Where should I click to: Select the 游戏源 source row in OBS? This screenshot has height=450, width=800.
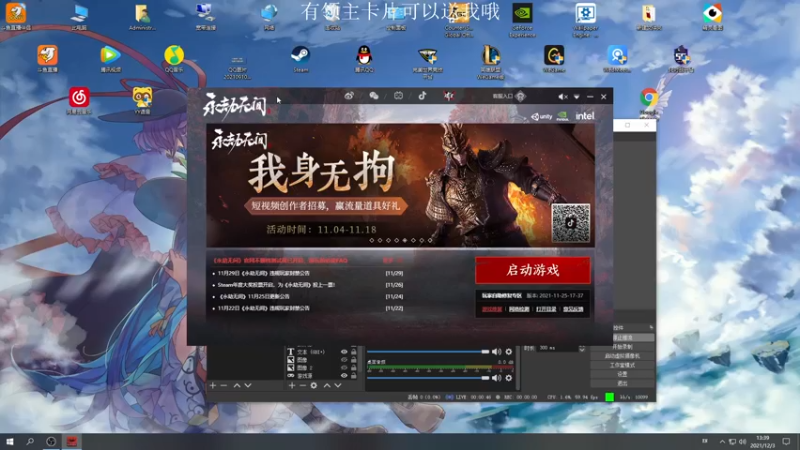pos(322,376)
